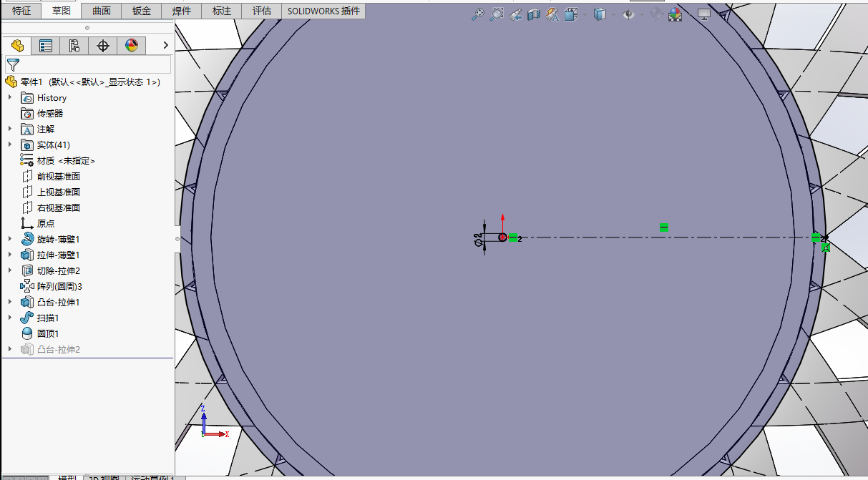Expand the 实体(41) folder
868x480 pixels.
10,145
